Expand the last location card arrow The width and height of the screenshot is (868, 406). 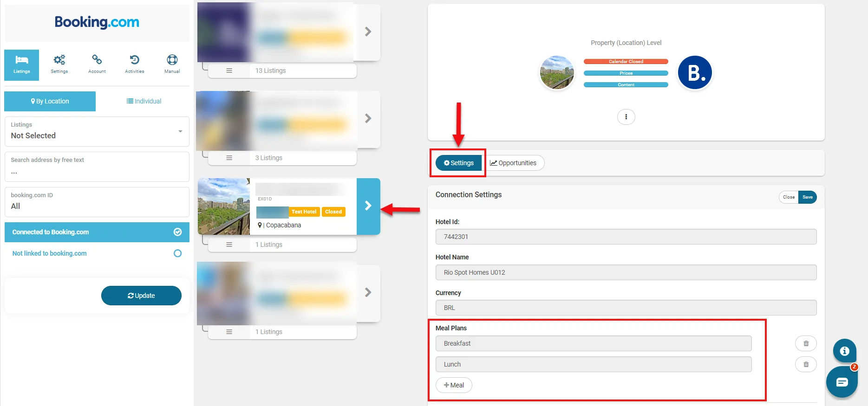(368, 292)
